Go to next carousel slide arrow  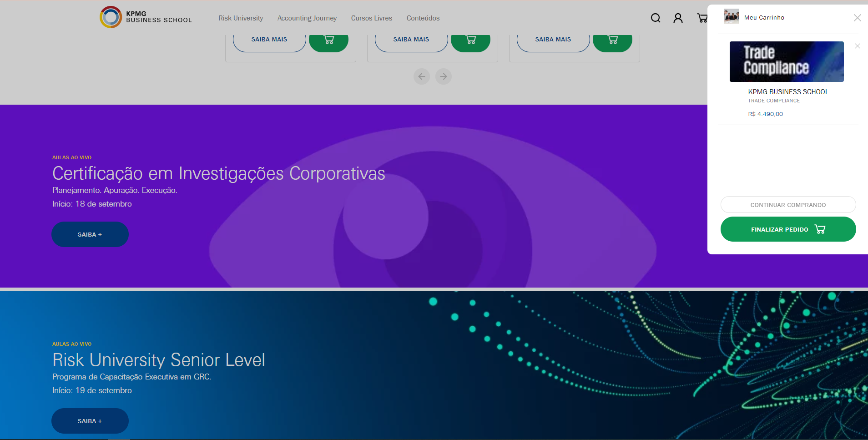pos(444,76)
